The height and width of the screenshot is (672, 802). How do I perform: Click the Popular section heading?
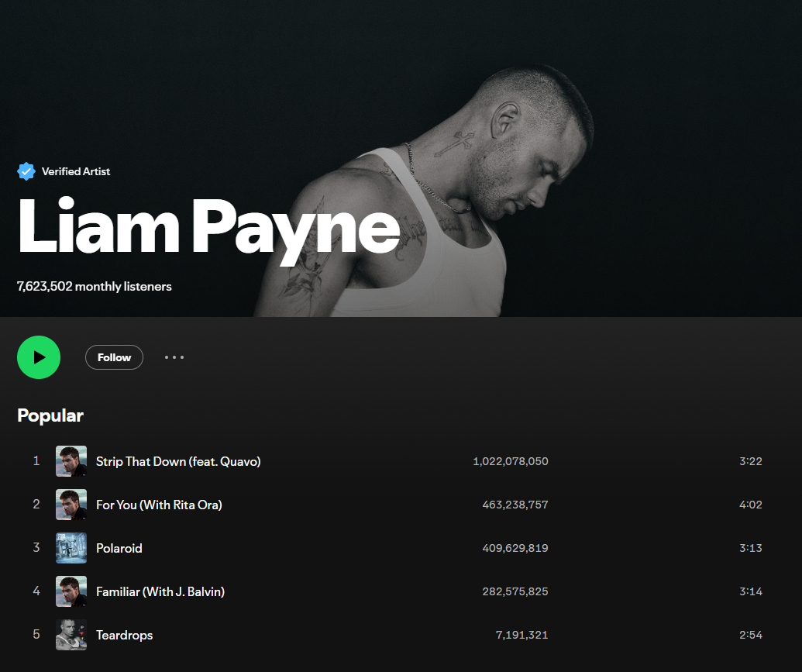[x=50, y=415]
